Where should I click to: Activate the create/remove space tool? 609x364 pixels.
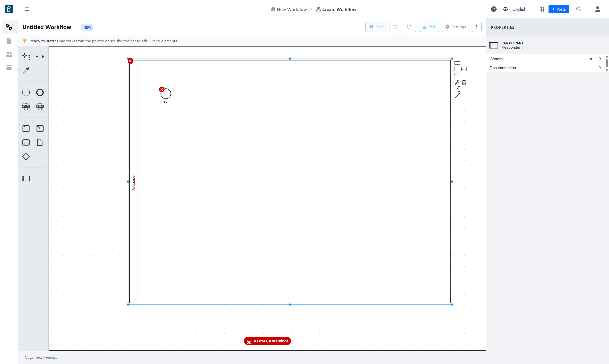pyautogui.click(x=40, y=56)
